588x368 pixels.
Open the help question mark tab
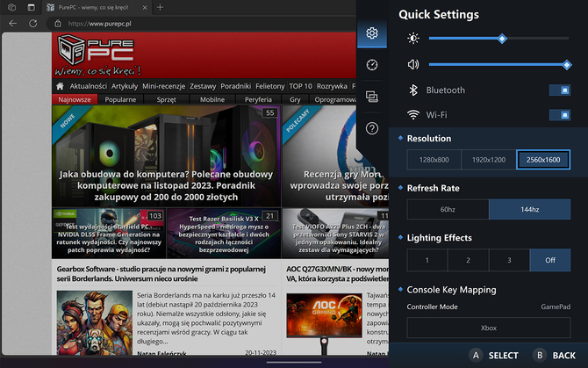coord(371,129)
